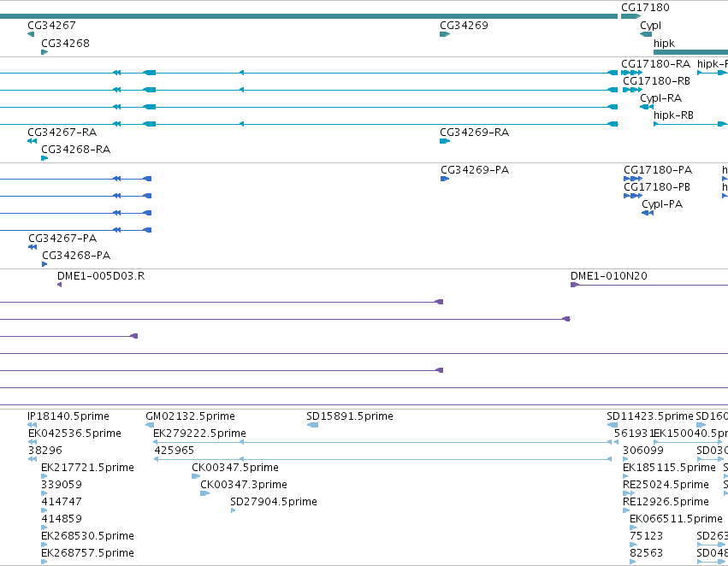
Task: Click the CG17180 gene label
Action: tap(645, 8)
